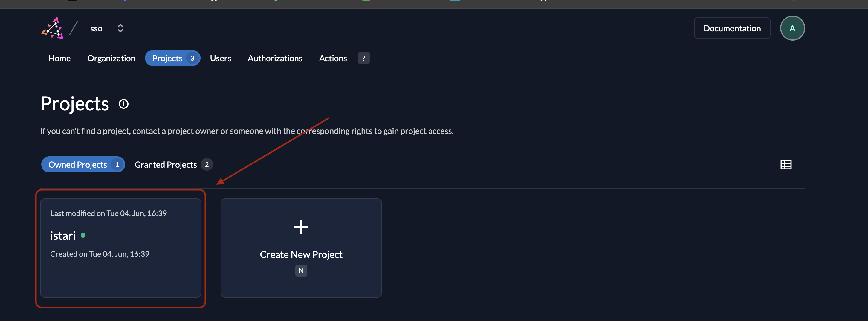Go to the Authorizations tab
Image resolution: width=868 pixels, height=321 pixels.
[275, 58]
